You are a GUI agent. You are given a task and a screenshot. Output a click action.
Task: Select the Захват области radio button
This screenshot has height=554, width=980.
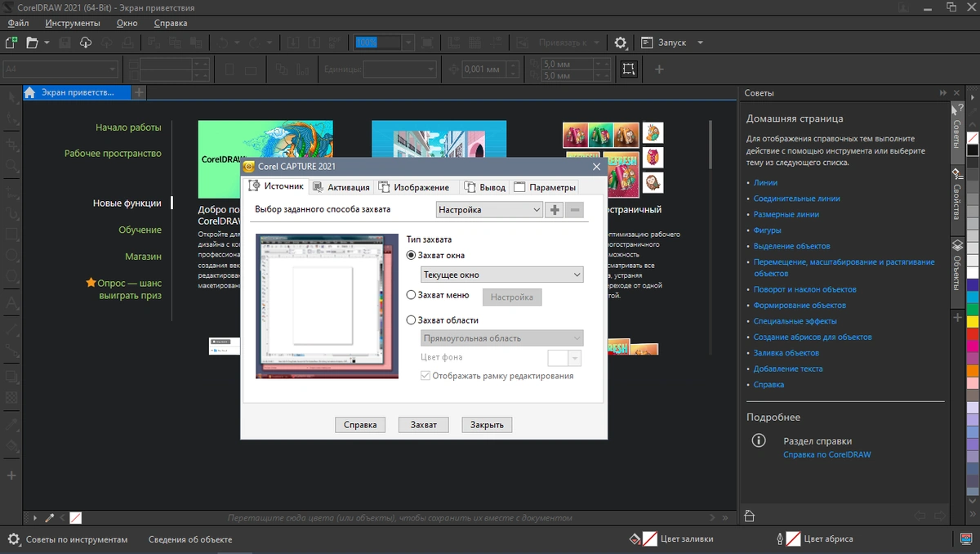(x=412, y=320)
